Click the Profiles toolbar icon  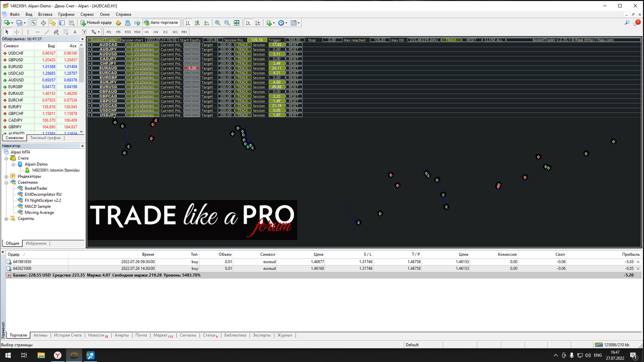(x=19, y=22)
